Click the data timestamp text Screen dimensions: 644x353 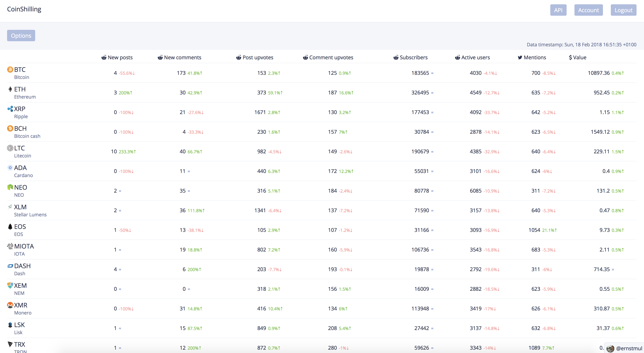click(582, 44)
